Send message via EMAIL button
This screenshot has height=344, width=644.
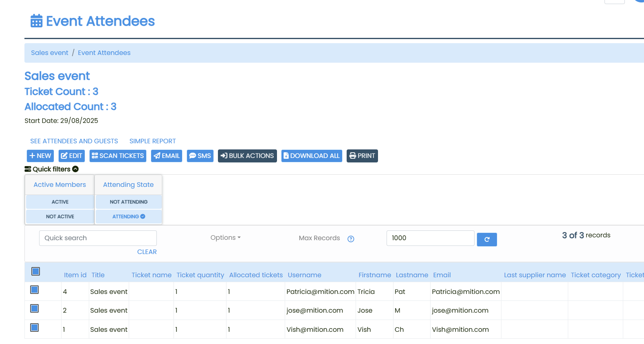click(x=167, y=156)
